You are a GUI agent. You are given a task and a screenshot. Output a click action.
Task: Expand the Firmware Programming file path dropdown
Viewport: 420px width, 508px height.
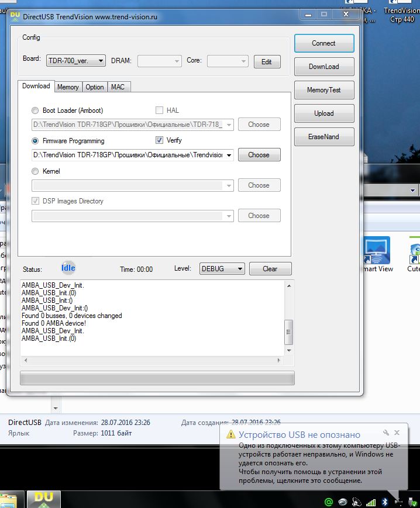coord(228,155)
